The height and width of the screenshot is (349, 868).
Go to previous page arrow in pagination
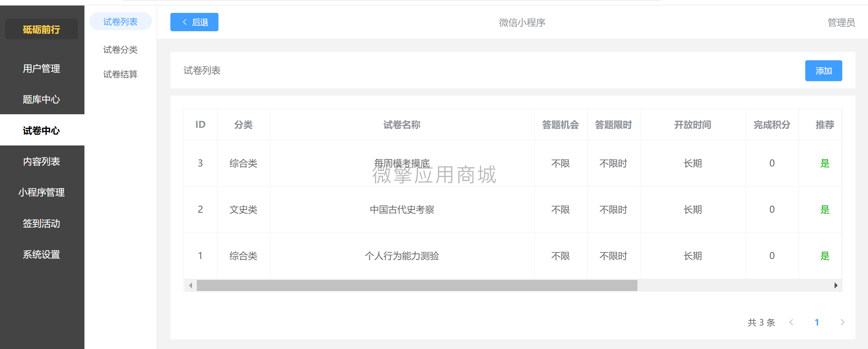791,322
